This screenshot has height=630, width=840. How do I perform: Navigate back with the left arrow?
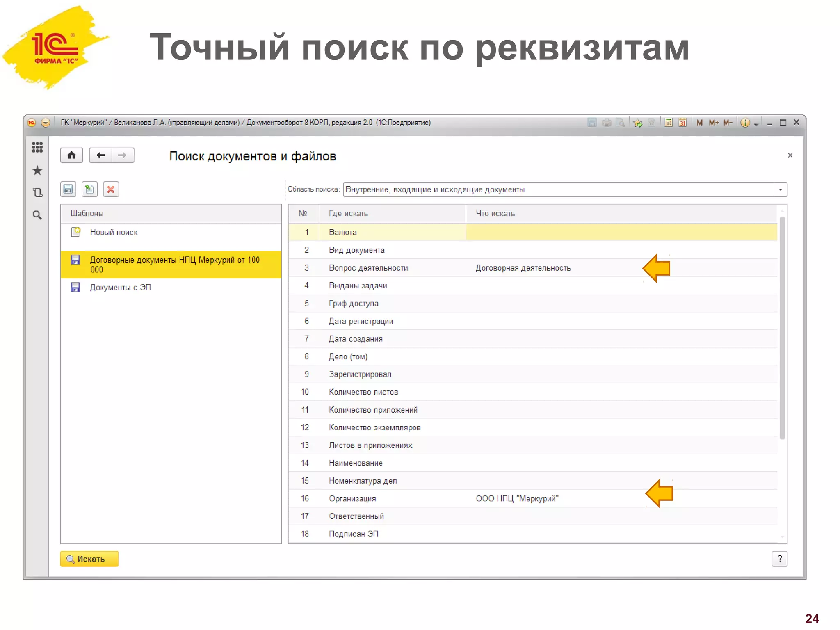[100, 155]
